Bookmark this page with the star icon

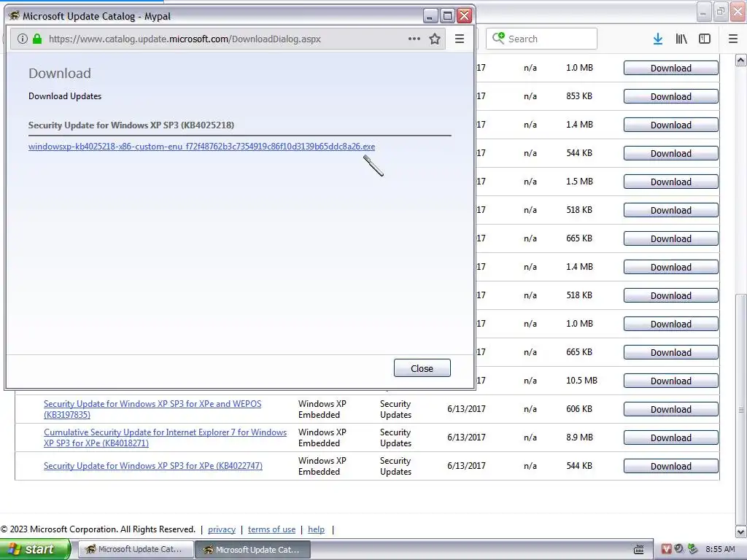tap(435, 39)
